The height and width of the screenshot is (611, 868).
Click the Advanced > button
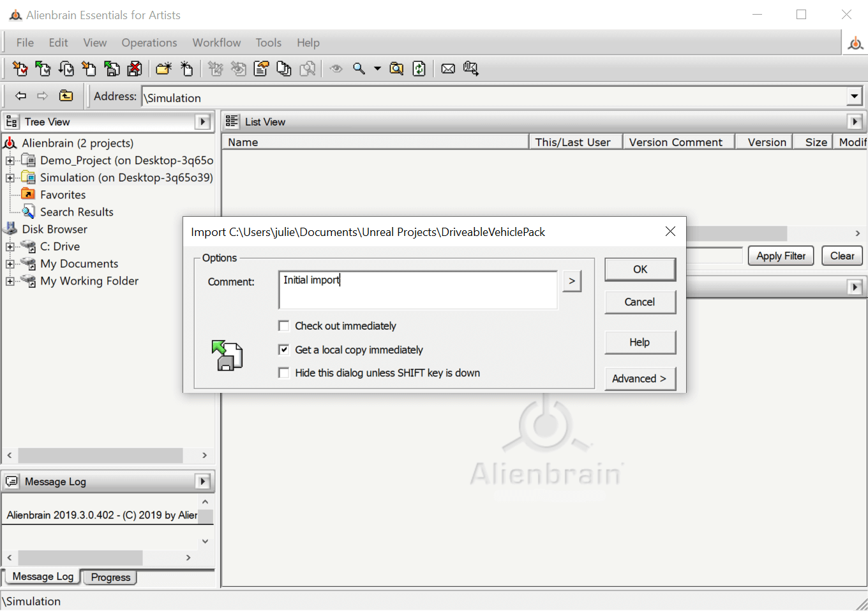[x=640, y=379]
